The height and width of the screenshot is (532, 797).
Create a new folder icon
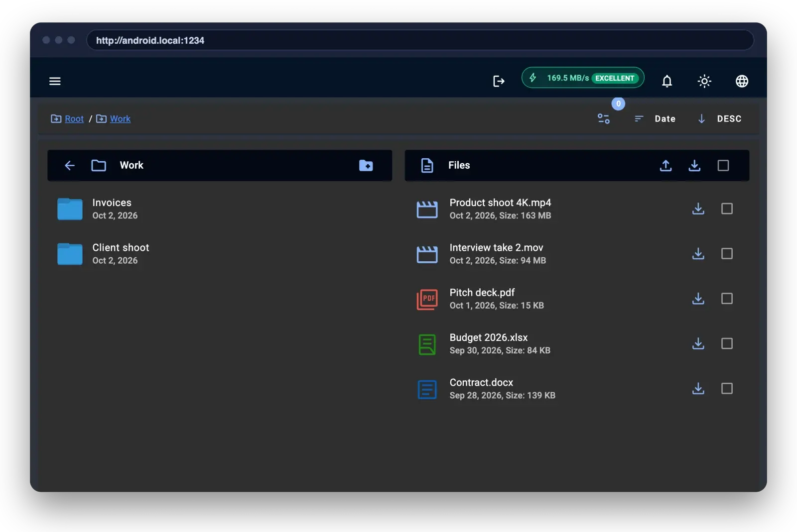tap(366, 165)
